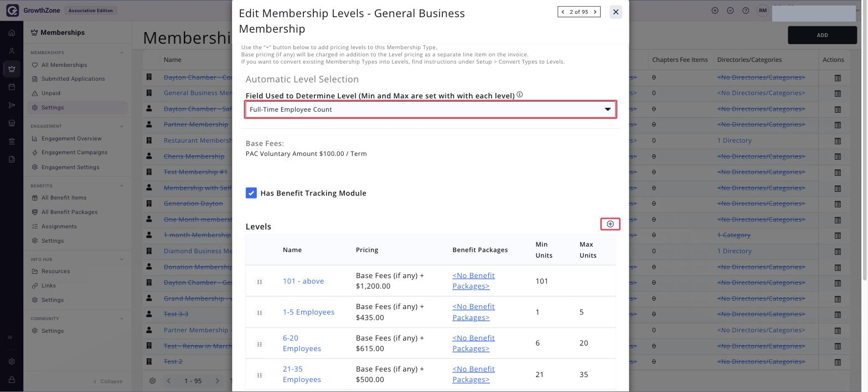Screen dimensions: 868x392
Task: Open the actions icon for the Restaurant Membership row
Action: tap(838, 140)
